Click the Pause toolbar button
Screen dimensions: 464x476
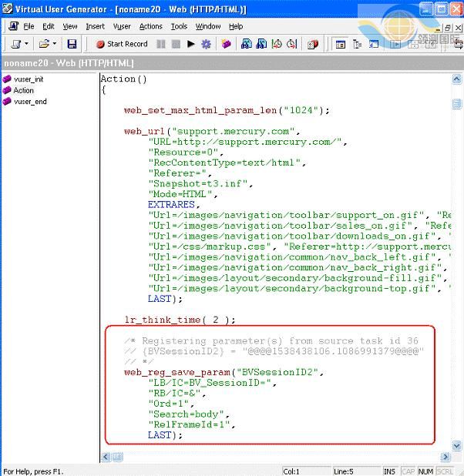point(161,45)
